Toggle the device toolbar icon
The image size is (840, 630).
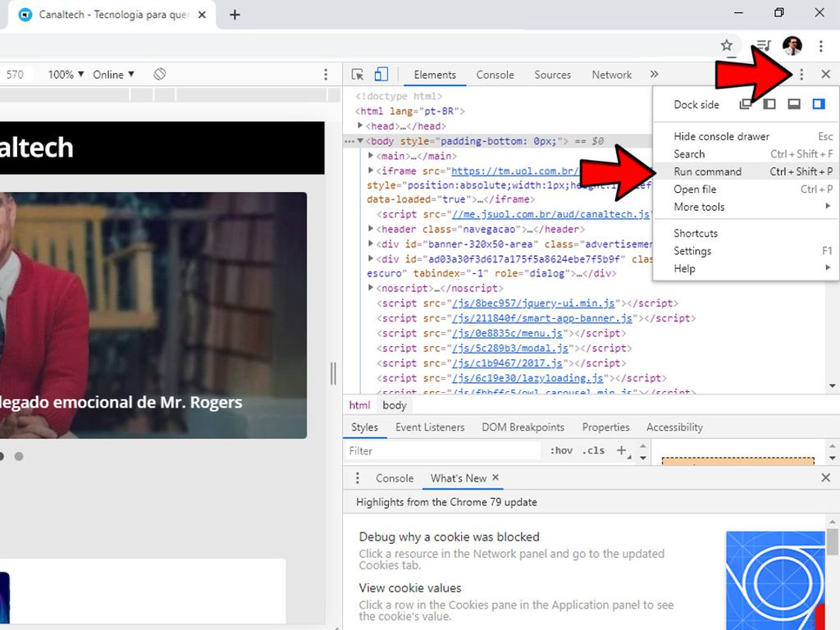pos(381,75)
